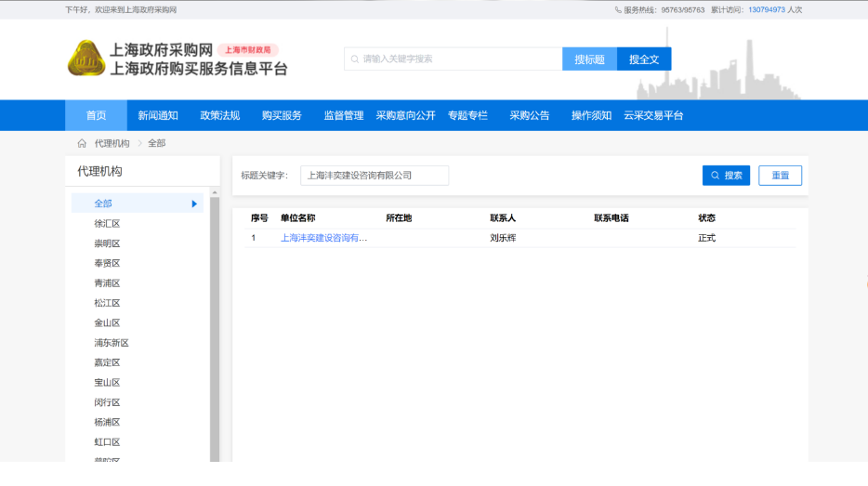Click the blue 搜索 button
The height and width of the screenshot is (486, 868).
[727, 176]
